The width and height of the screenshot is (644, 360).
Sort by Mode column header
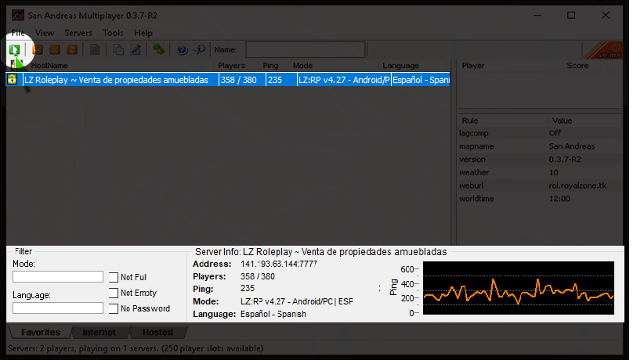pos(334,66)
